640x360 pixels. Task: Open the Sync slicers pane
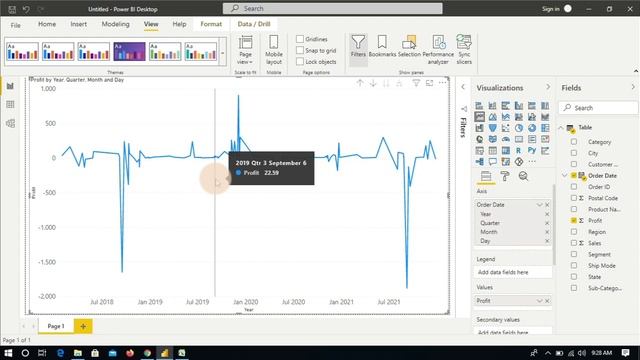tap(464, 50)
